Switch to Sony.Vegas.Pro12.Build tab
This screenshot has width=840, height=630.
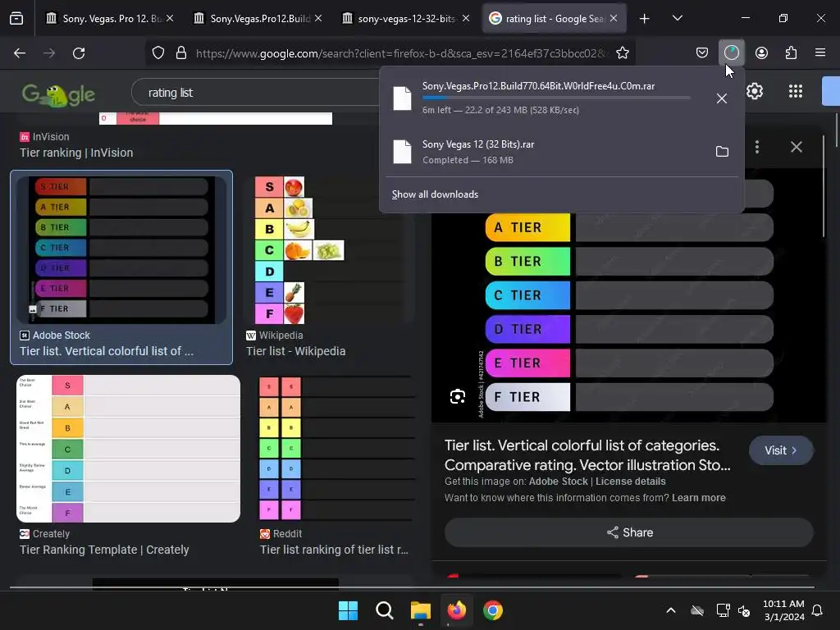258,18
